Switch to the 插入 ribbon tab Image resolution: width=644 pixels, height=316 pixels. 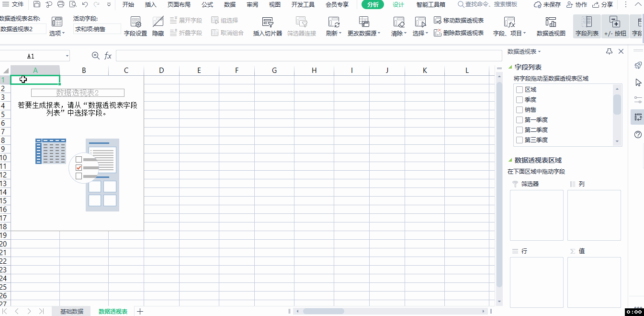[x=151, y=5]
